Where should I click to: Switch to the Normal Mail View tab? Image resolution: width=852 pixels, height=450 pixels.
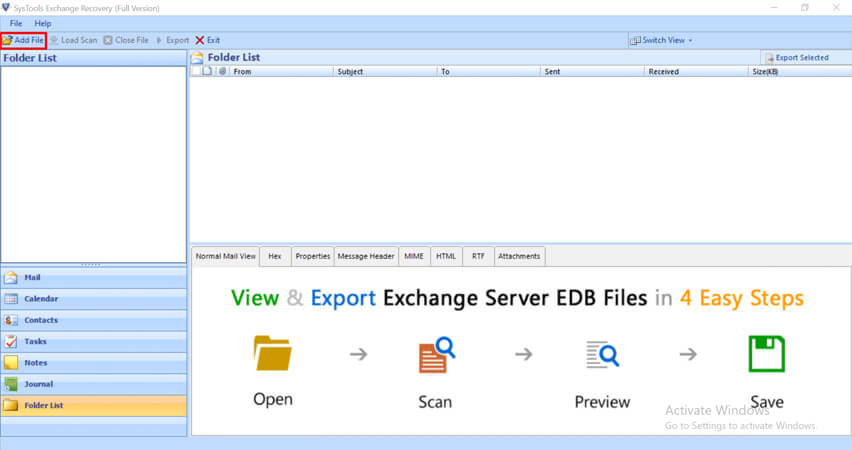pyautogui.click(x=225, y=256)
